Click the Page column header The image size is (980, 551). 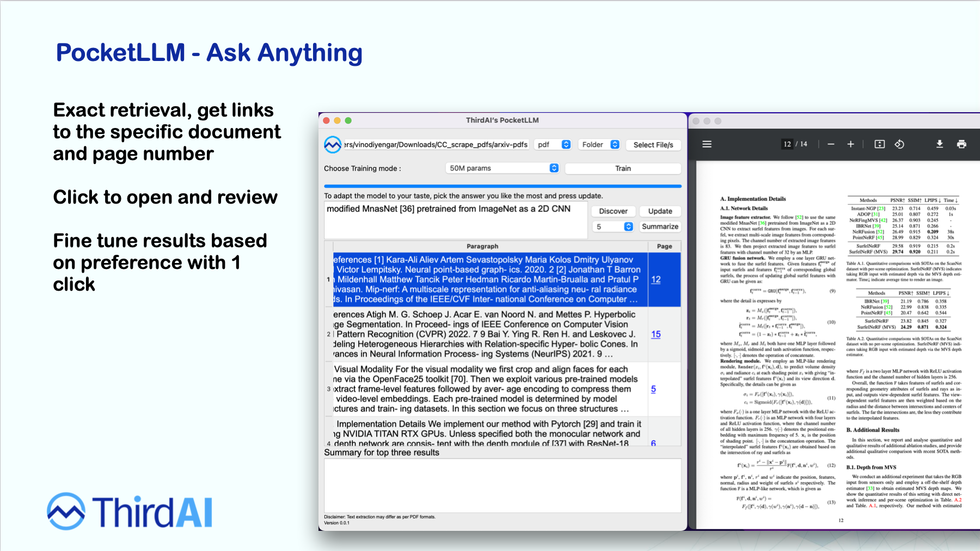pos(664,246)
